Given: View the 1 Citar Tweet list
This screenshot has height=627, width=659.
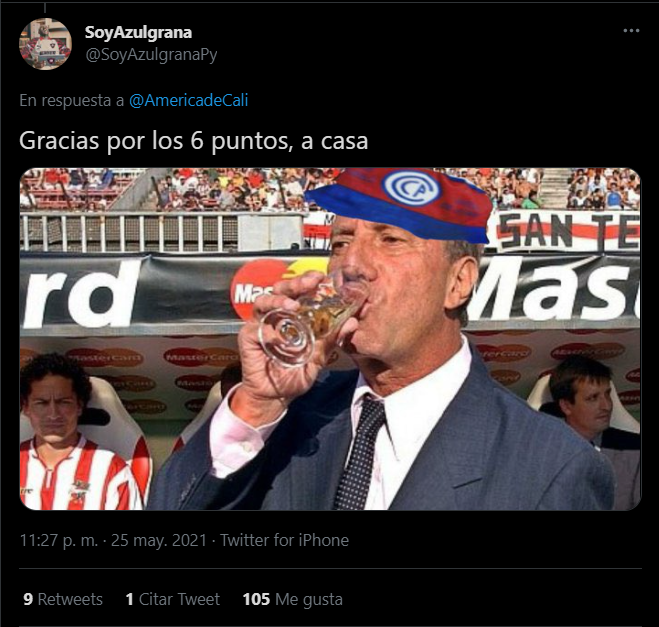Looking at the screenshot, I should tap(172, 599).
